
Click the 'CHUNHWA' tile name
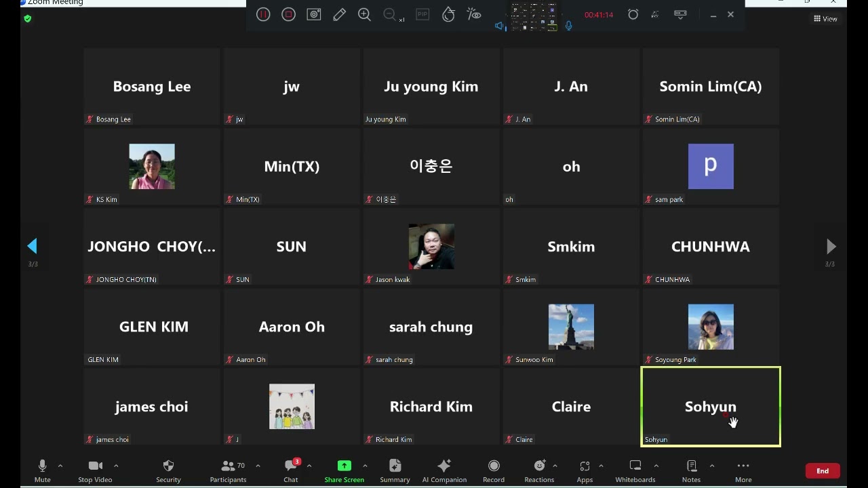(x=711, y=247)
